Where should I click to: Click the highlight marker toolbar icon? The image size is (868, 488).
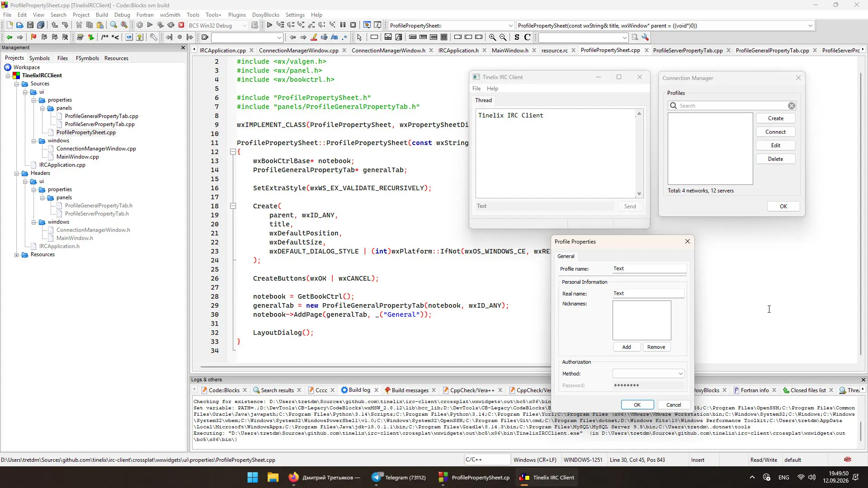pyautogui.click(x=314, y=37)
